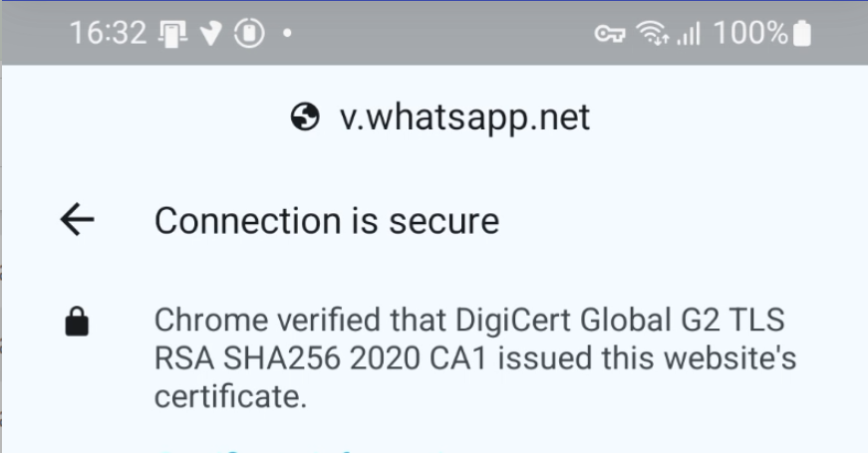The width and height of the screenshot is (868, 453).
Task: Tap the back arrow beside Connection is secure
Action: pyautogui.click(x=78, y=221)
